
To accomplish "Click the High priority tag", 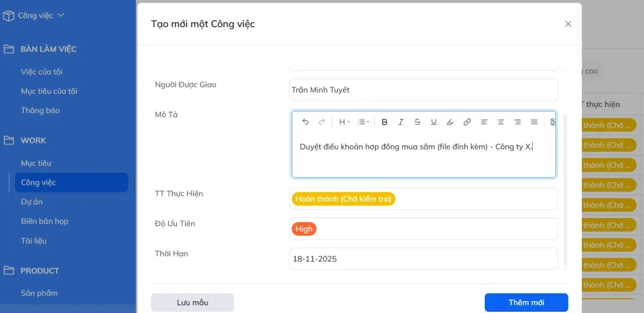I will pos(304,229).
